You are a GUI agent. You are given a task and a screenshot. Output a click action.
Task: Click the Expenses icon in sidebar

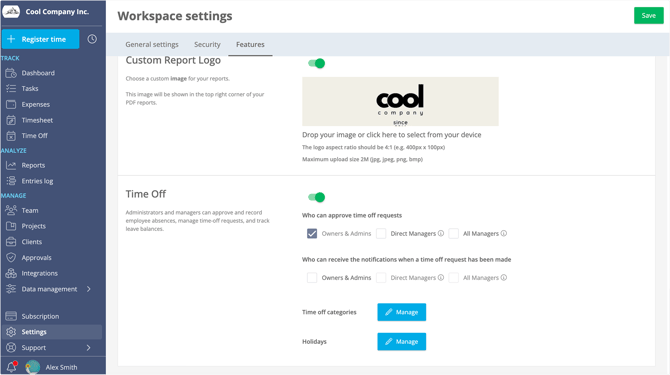point(11,104)
